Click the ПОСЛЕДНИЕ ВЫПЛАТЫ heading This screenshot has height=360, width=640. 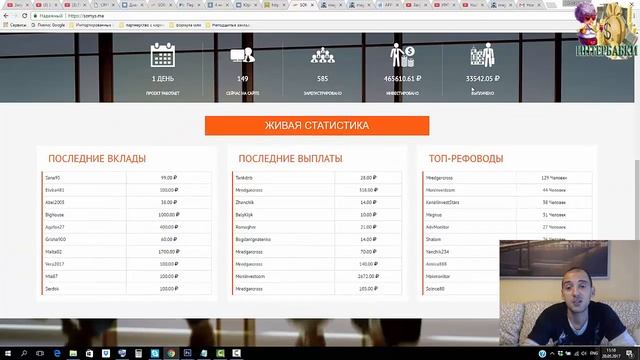click(290, 158)
